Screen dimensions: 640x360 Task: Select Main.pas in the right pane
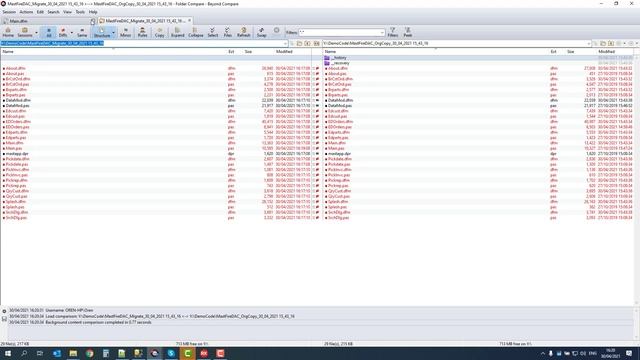(336, 149)
